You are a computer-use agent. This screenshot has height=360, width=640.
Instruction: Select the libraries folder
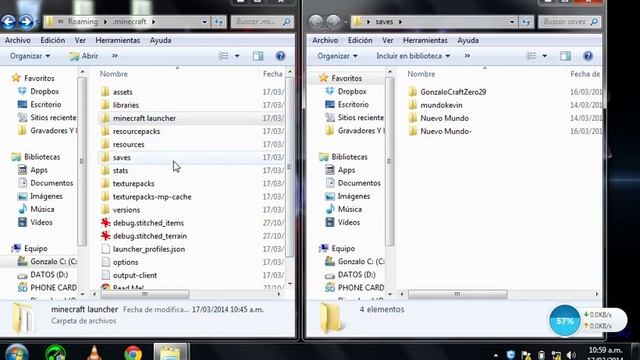click(126, 105)
